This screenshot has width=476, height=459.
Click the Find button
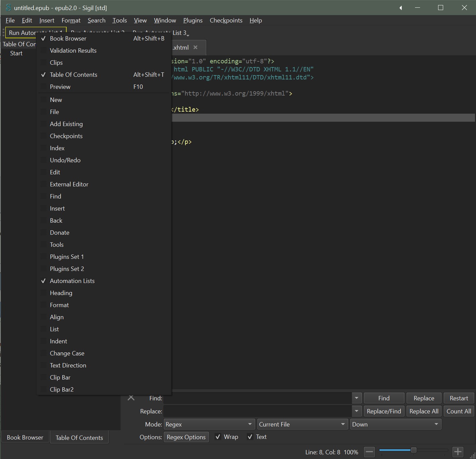tap(384, 398)
